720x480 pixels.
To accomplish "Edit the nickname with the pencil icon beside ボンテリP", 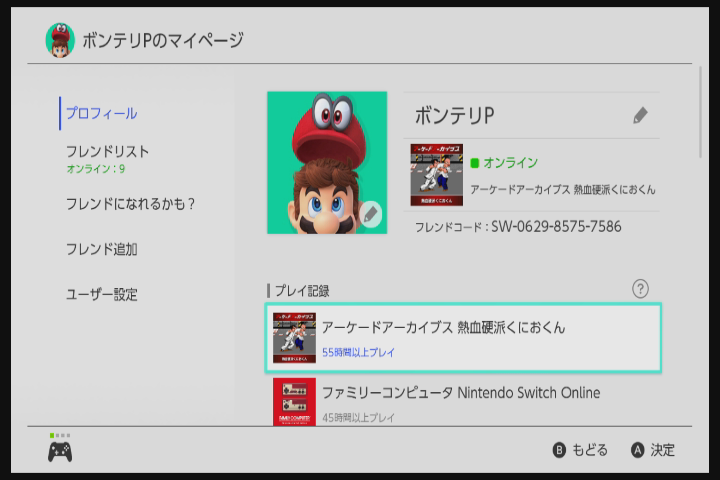I will [640, 115].
